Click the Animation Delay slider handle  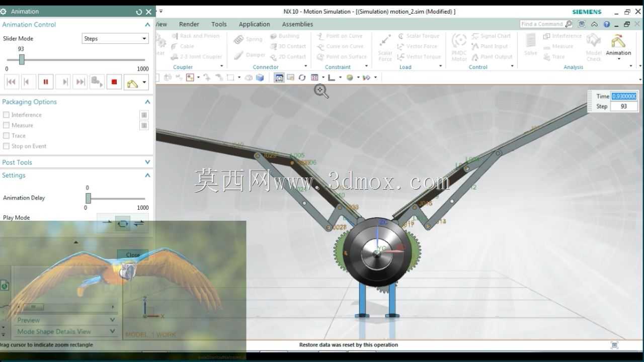pyautogui.click(x=88, y=198)
